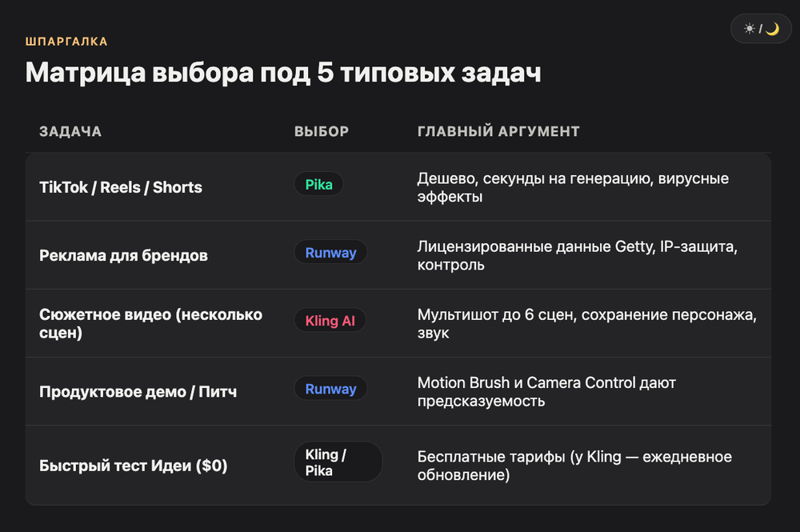Click the text Motion Brush и Camera Control
The image size is (800, 532).
click(546, 392)
